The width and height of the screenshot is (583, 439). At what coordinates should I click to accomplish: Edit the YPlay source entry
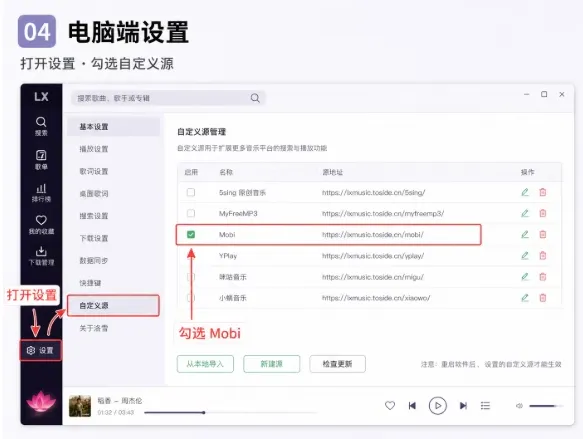pyautogui.click(x=525, y=256)
